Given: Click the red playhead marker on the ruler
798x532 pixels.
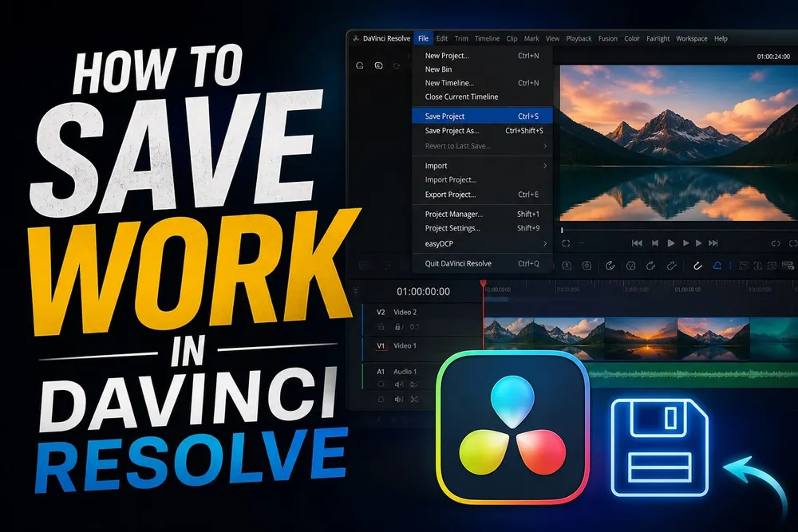Looking at the screenshot, I should pos(483,283).
